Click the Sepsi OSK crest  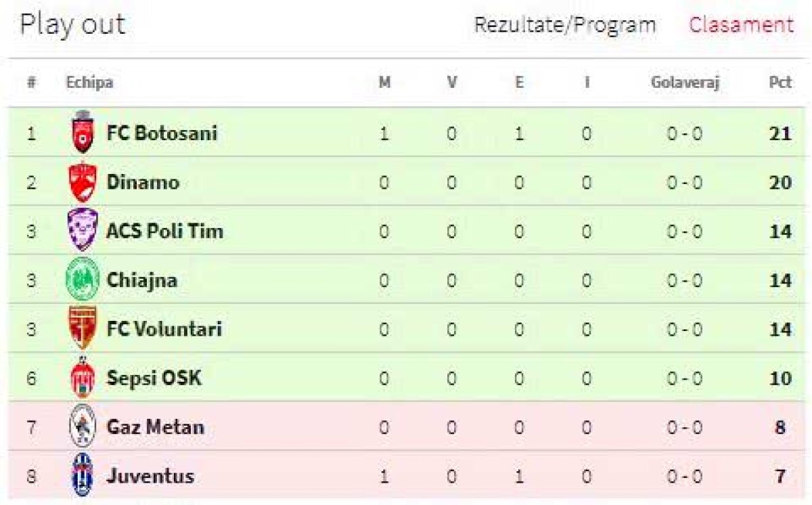83,378
